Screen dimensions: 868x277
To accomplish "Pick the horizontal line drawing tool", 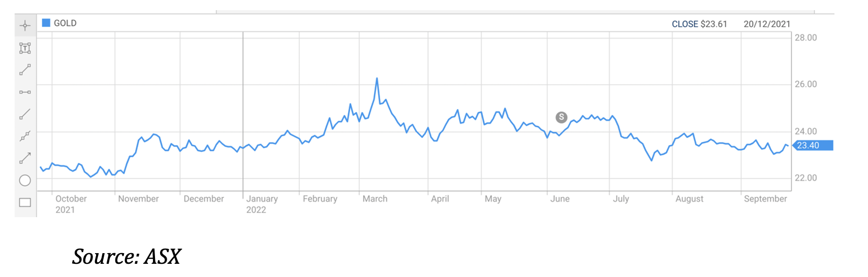I will point(25,92).
